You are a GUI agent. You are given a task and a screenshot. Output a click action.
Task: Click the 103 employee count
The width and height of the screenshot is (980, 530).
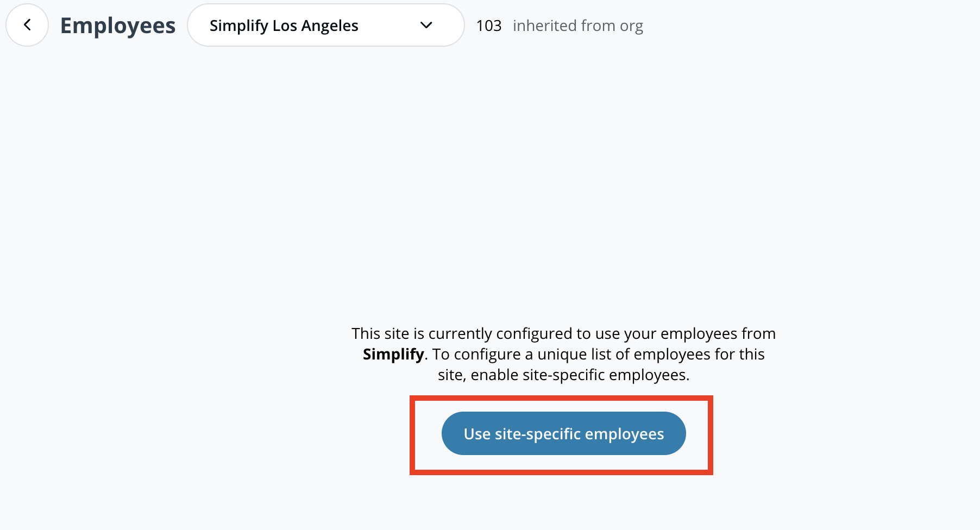[x=488, y=26]
